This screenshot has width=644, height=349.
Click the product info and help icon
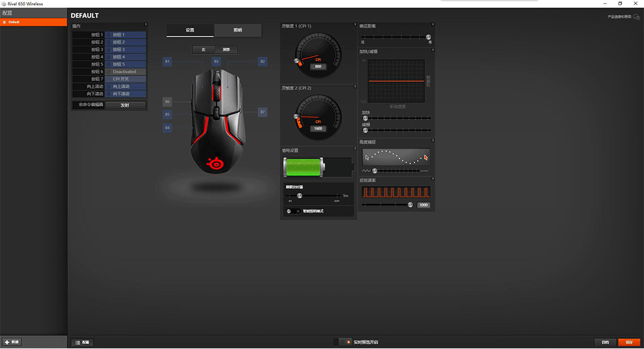636,17
